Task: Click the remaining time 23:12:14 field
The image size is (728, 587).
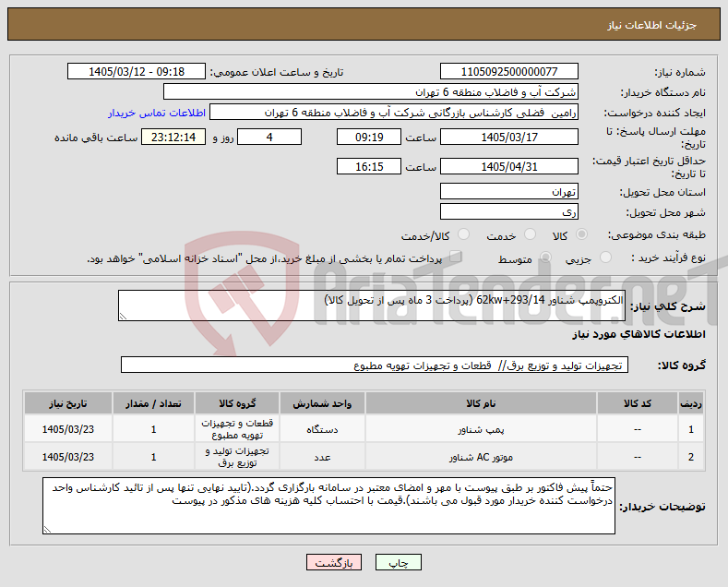Action: pos(173,137)
